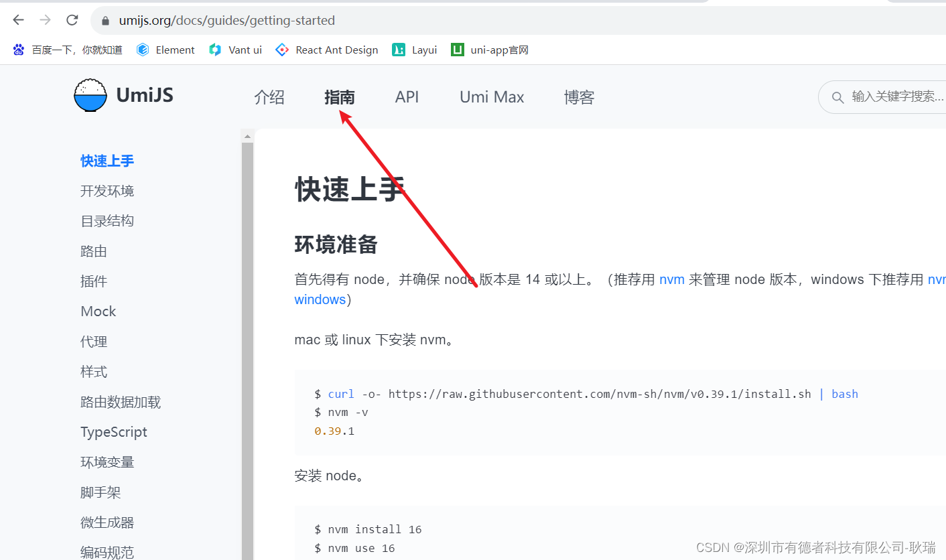Click the uni-app官网 bookmark icon
Viewport: 946px width, 560px height.
tap(458, 50)
